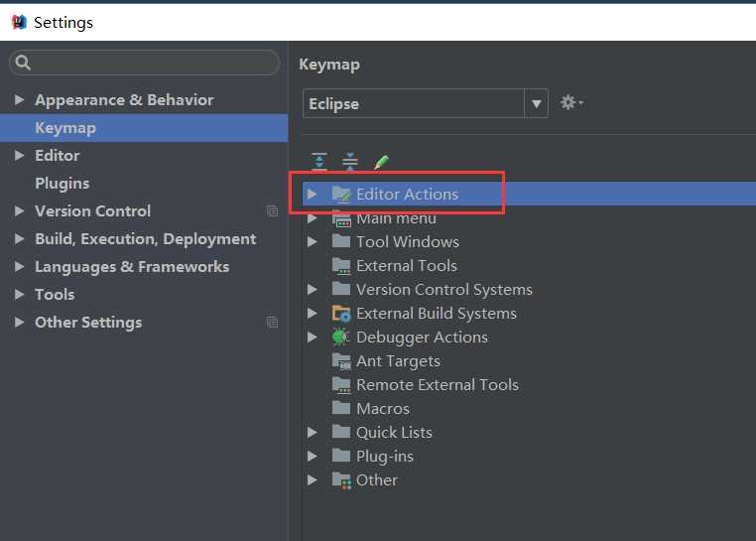The width and height of the screenshot is (756, 541).
Task: Click the Quick Lists folder icon
Action: tap(341, 432)
